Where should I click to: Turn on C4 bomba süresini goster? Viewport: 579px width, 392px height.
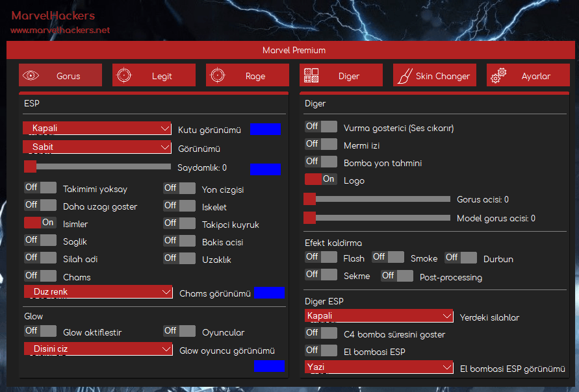(x=321, y=333)
